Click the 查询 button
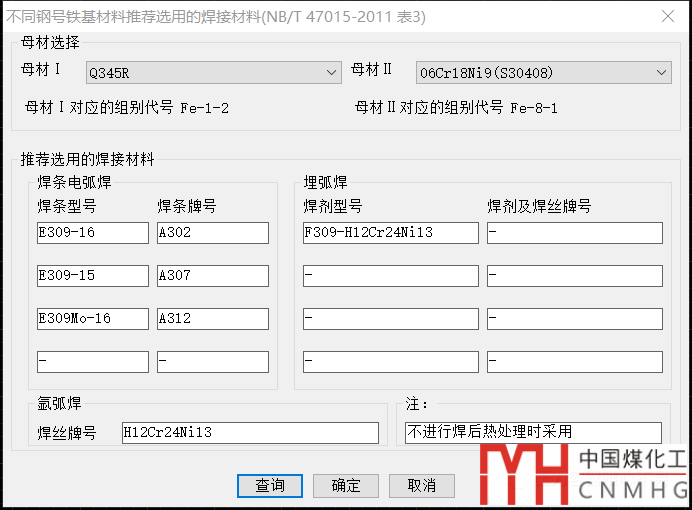The width and height of the screenshot is (692, 510). pos(269,485)
